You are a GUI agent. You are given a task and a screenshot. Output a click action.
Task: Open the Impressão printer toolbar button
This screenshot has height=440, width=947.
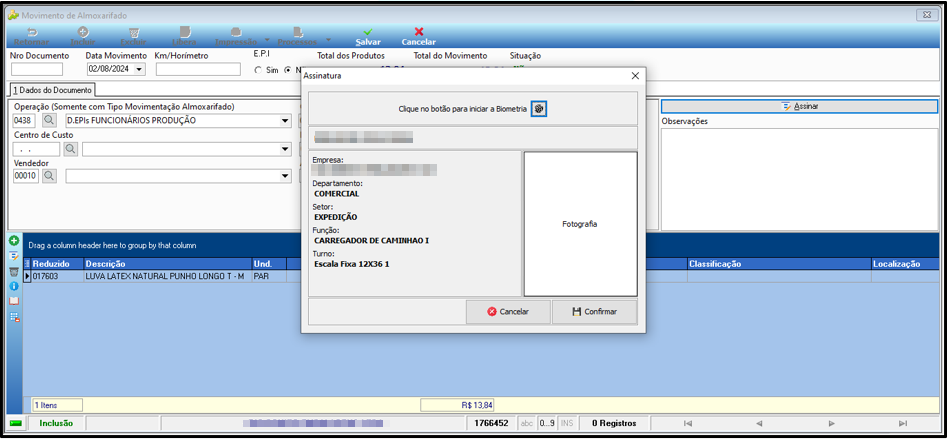[236, 36]
